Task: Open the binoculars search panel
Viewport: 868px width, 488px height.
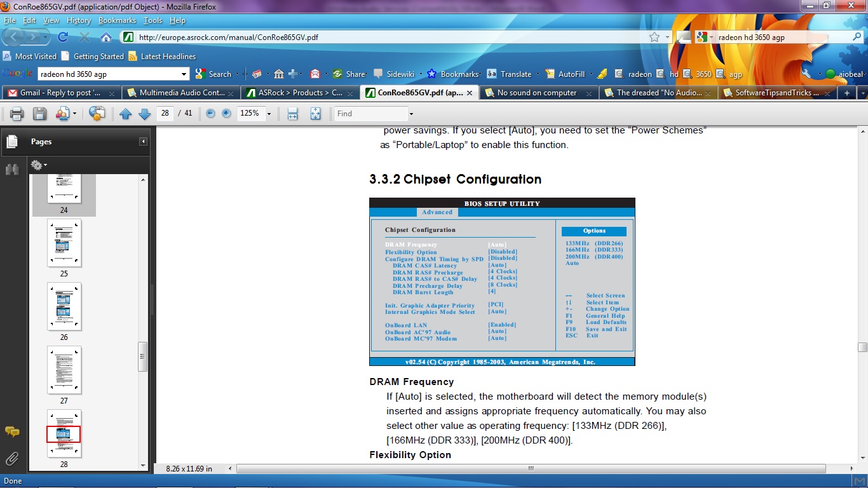Action: (x=12, y=170)
